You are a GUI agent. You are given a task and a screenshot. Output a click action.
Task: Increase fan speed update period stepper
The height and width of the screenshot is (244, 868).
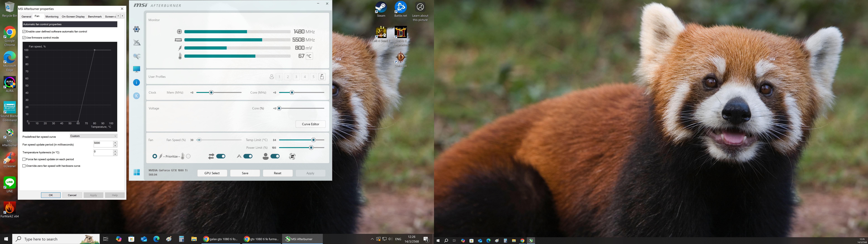pos(115,143)
